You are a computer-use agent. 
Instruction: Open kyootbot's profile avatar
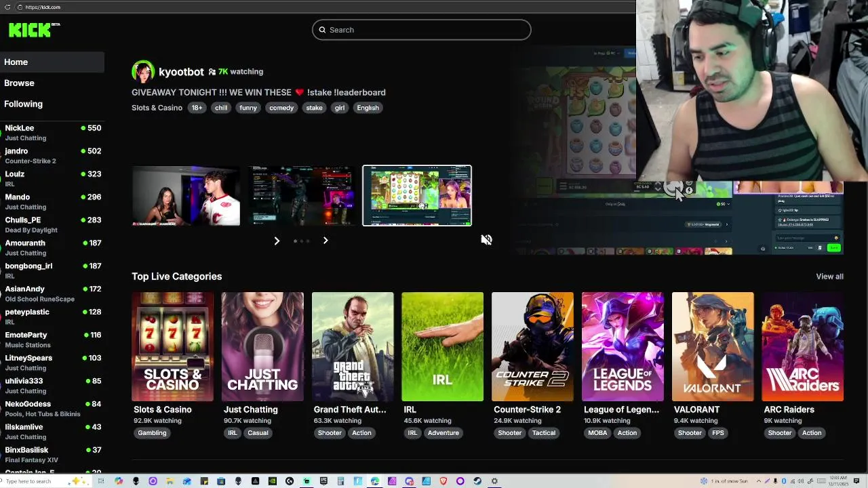[142, 72]
